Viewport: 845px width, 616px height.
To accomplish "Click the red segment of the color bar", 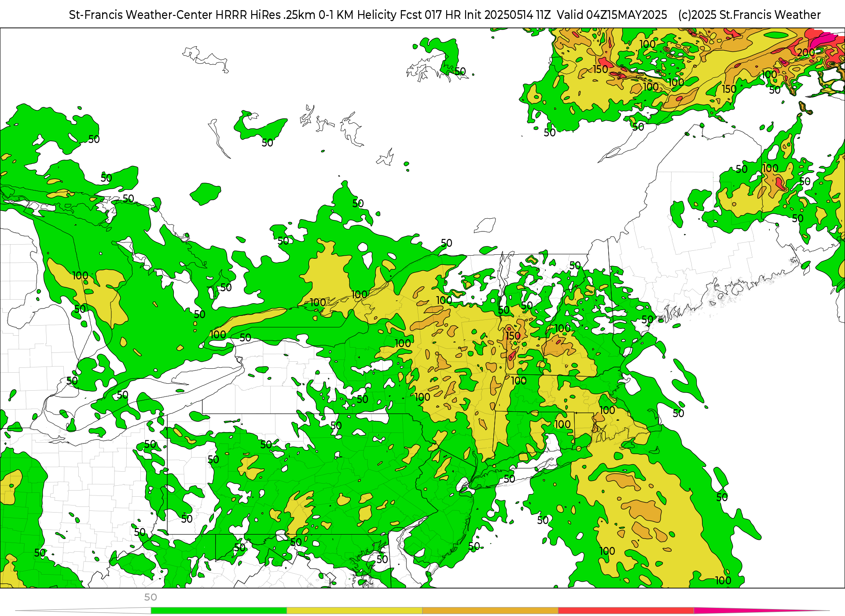I will (626, 611).
